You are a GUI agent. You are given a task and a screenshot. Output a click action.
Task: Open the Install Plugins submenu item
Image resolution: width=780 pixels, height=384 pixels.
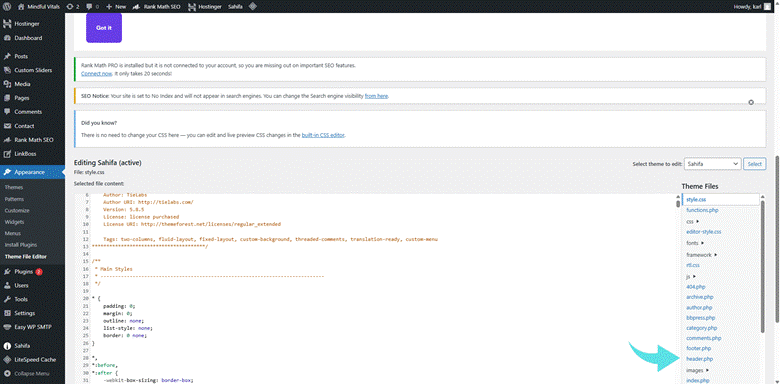pos(21,245)
